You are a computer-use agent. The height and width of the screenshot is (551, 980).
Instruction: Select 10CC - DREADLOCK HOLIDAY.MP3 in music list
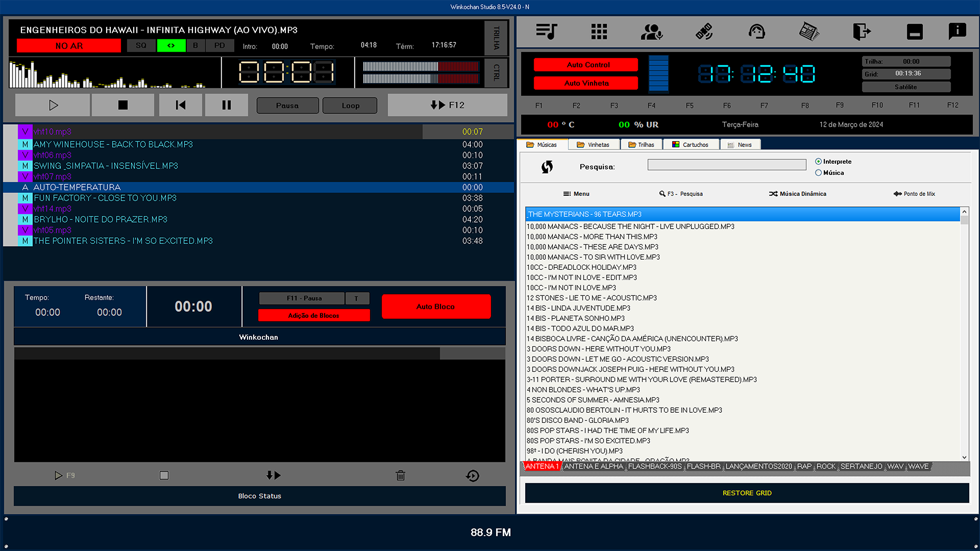click(743, 267)
